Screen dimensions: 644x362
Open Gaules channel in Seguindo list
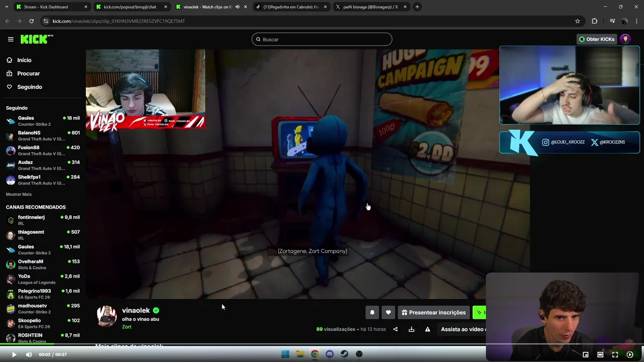[x=43, y=121]
